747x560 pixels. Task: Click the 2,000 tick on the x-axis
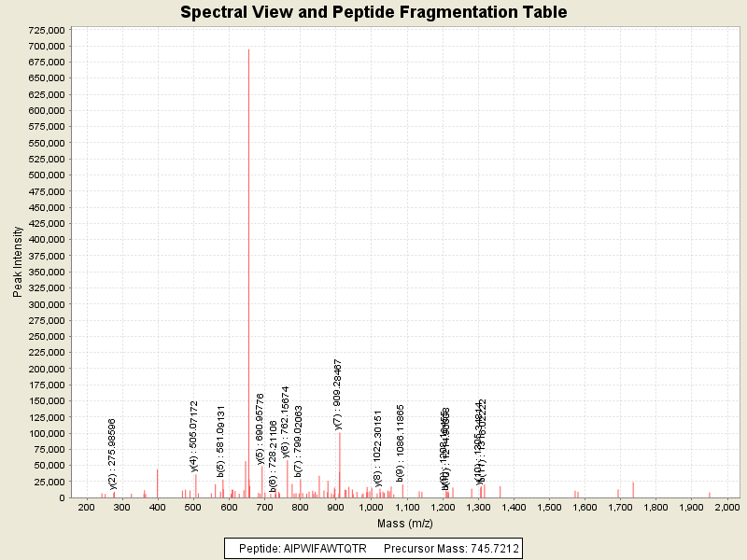pyautogui.click(x=726, y=507)
